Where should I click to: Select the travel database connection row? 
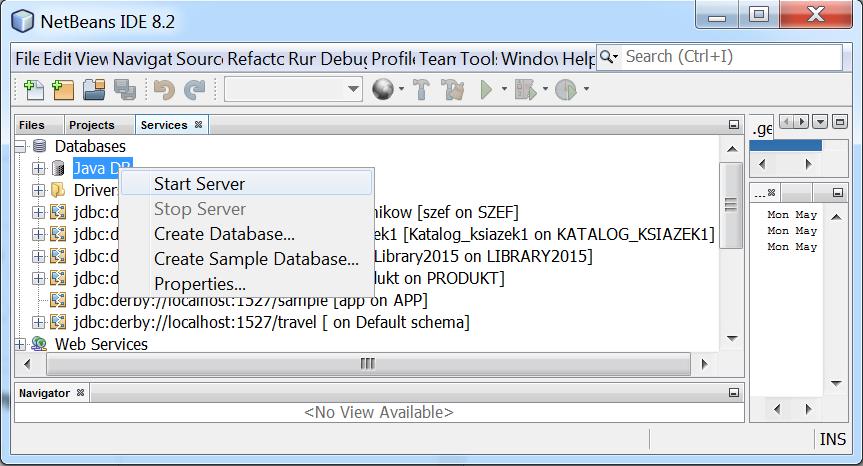tap(272, 322)
